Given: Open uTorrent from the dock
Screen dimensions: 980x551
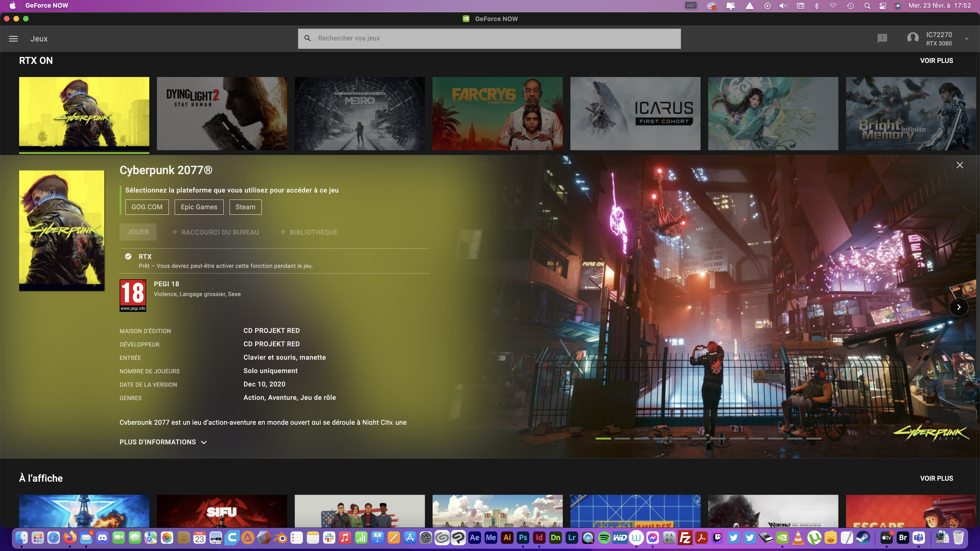Looking at the screenshot, I should click(x=814, y=538).
